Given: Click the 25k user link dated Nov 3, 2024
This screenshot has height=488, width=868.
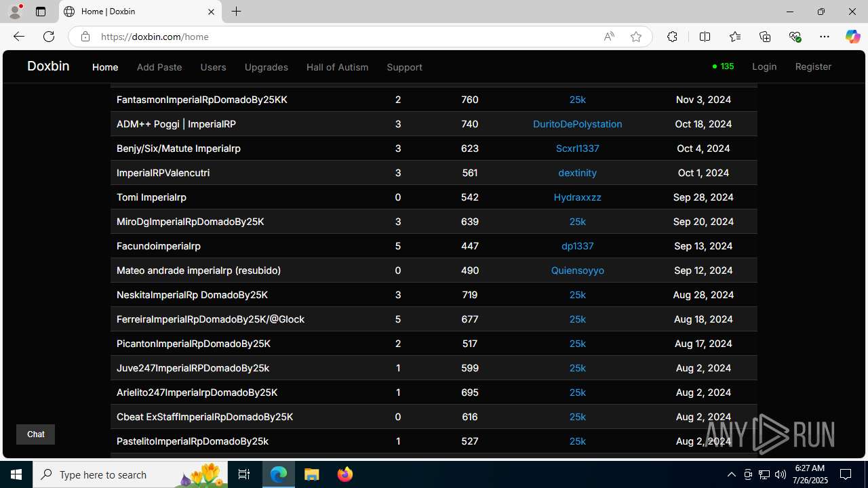Looking at the screenshot, I should [x=577, y=100].
